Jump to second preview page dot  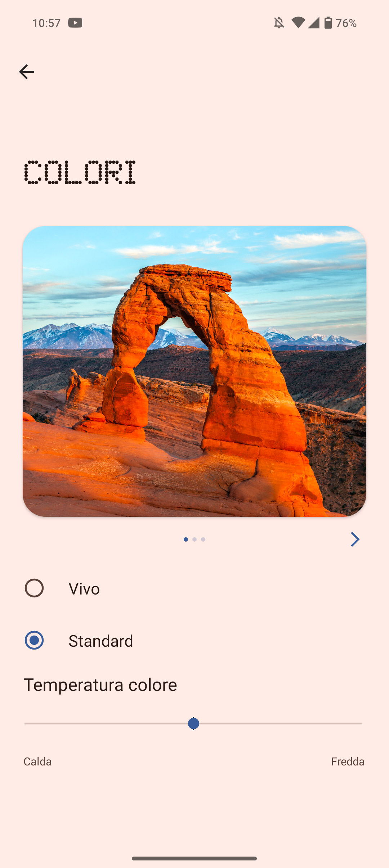click(194, 539)
